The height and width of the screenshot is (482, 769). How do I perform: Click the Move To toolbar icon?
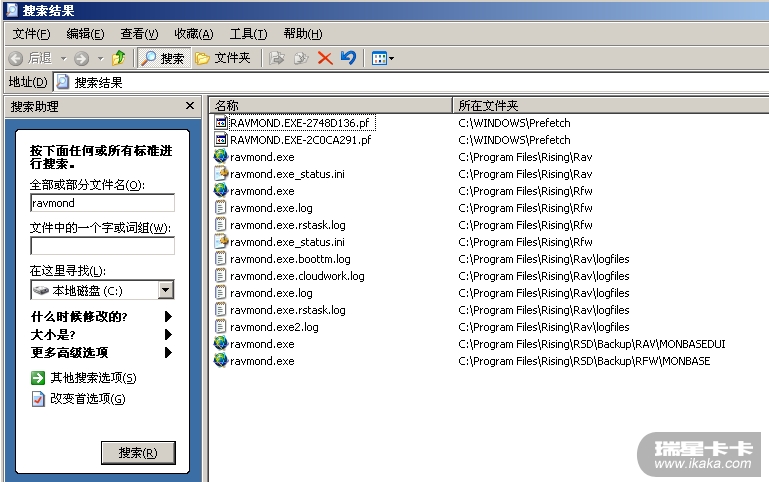coord(277,58)
